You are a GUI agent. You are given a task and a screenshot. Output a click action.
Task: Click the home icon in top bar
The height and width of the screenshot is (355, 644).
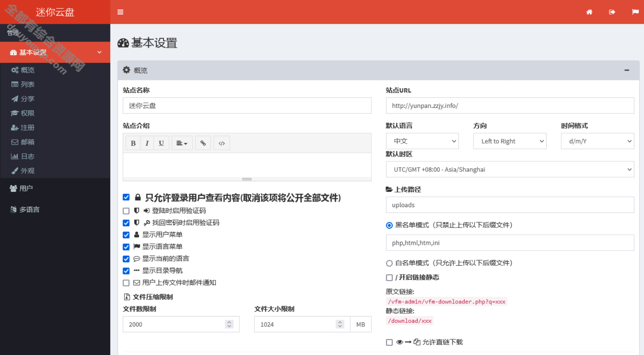pos(589,12)
